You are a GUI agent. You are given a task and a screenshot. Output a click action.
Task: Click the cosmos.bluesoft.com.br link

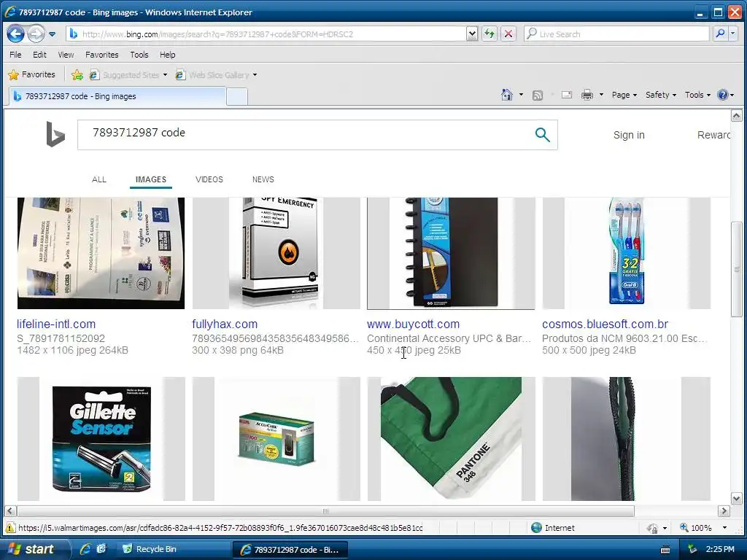pyautogui.click(x=605, y=324)
